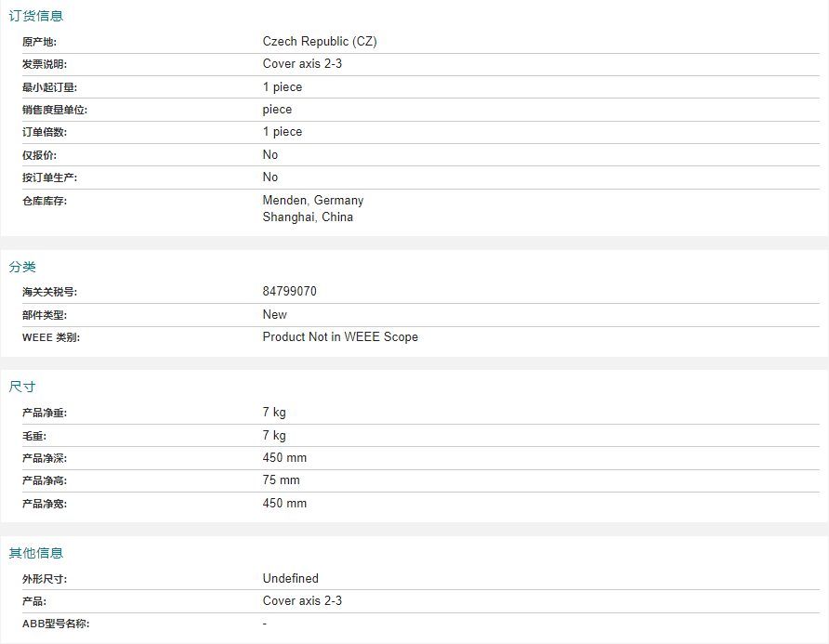Image resolution: width=829 pixels, height=644 pixels.
Task: Click the 产品净宽 450 mm value
Action: coord(284,504)
